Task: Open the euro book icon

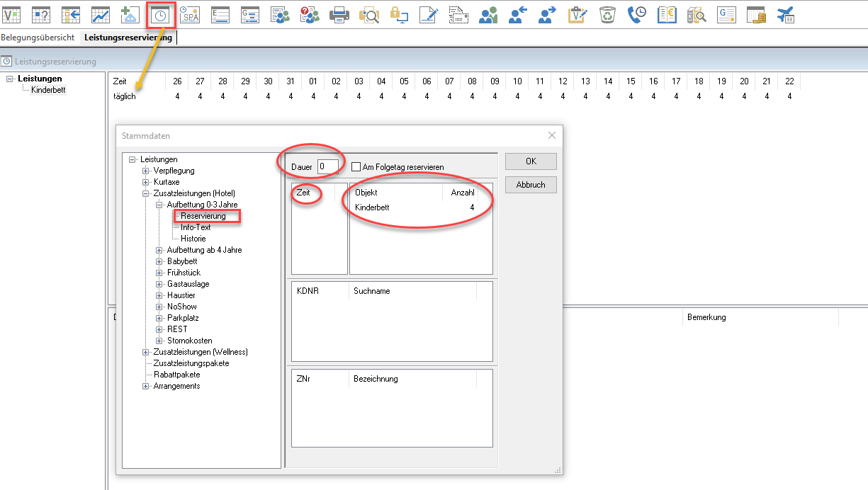Action: pos(667,14)
